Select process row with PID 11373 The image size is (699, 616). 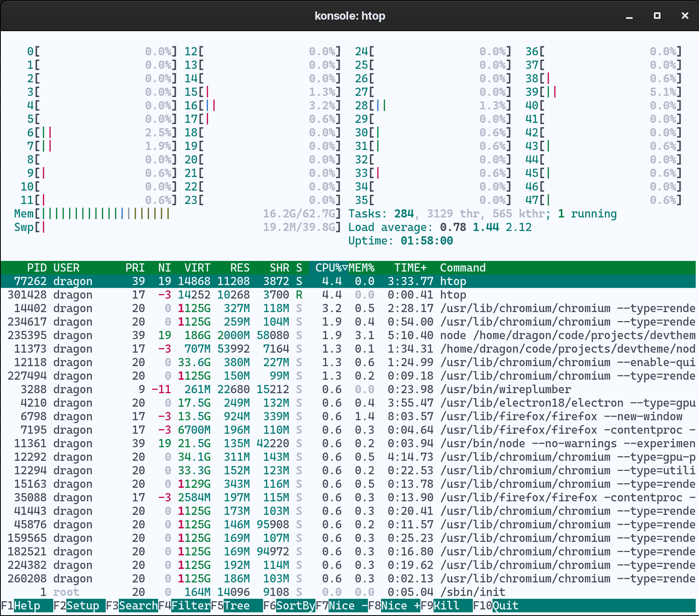348,349
